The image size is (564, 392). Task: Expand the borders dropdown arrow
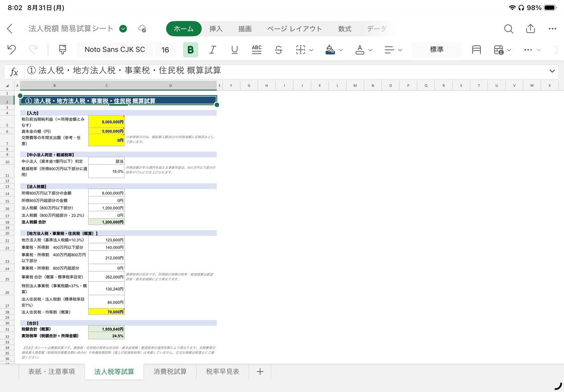pos(312,50)
